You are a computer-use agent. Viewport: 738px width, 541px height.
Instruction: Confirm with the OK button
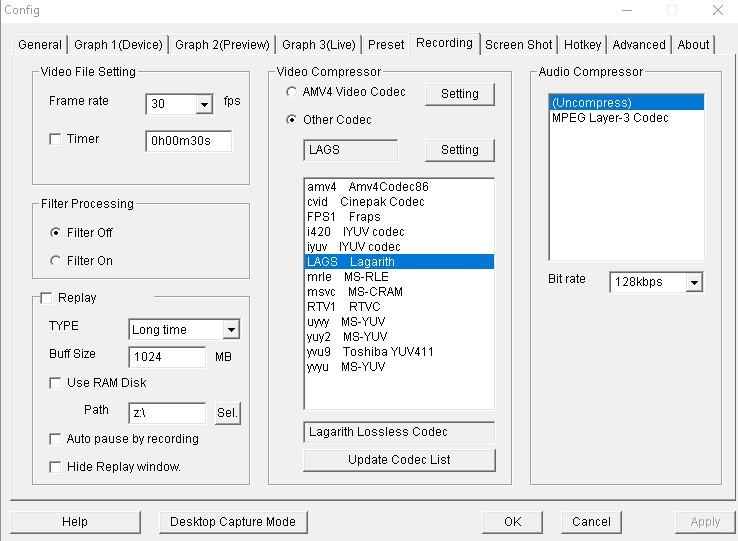[513, 522]
